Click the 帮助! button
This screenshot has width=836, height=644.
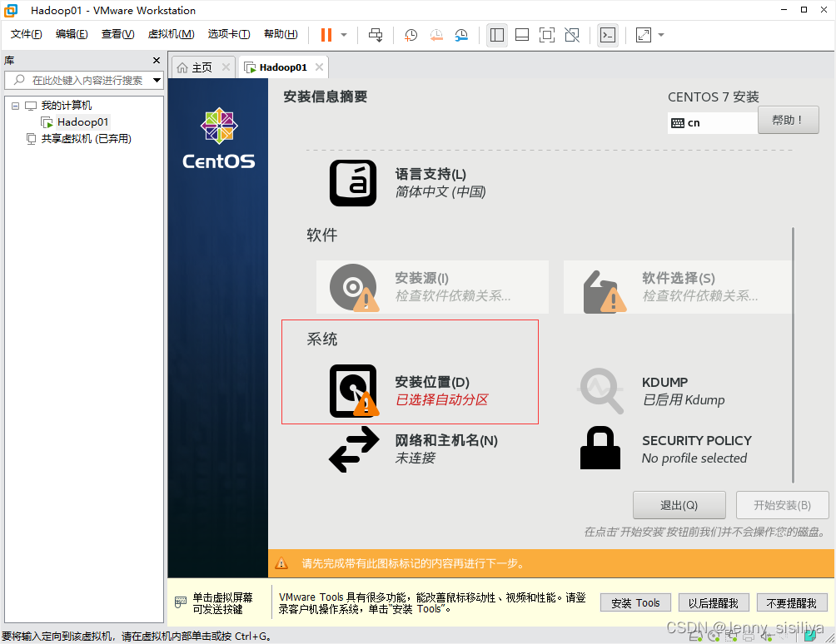(788, 121)
